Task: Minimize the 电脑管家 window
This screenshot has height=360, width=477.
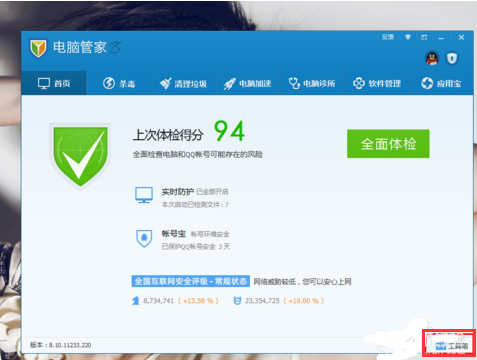Action: [x=441, y=38]
